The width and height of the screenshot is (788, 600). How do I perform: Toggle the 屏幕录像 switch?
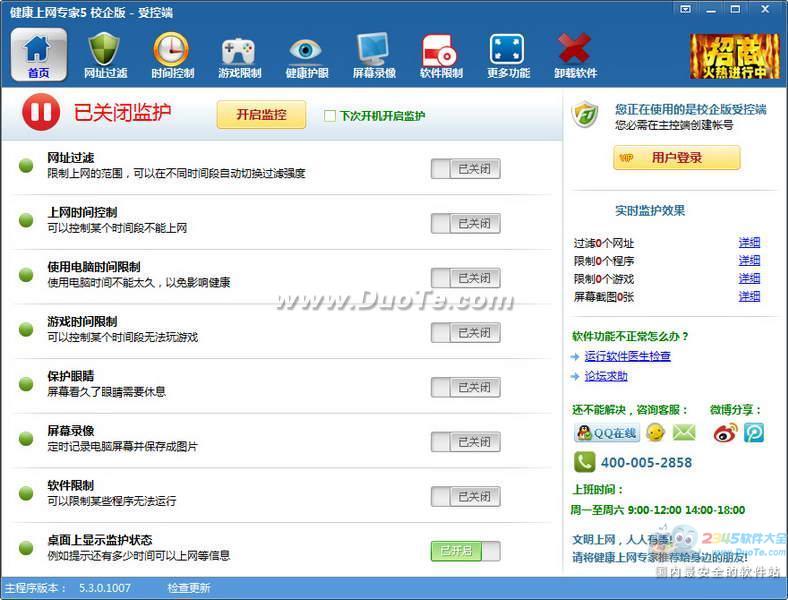pos(465,442)
